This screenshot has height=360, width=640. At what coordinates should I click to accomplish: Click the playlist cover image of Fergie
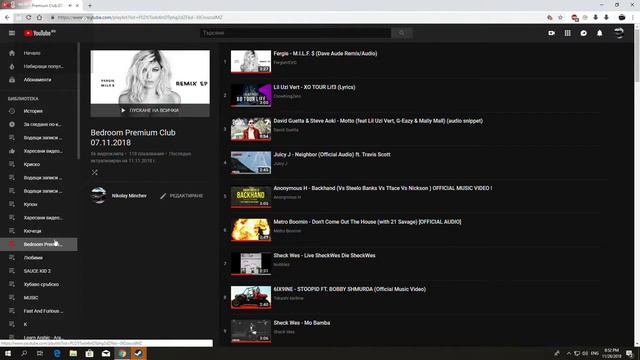(x=150, y=77)
